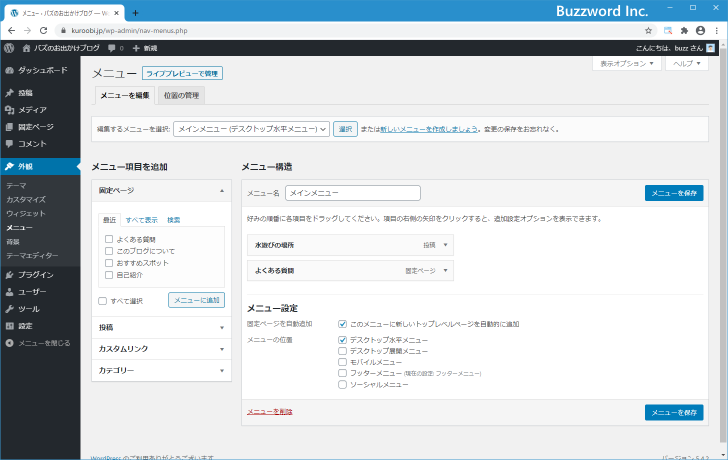
Task: Expand the 水遊びの場所 menu item options
Action: click(x=443, y=244)
